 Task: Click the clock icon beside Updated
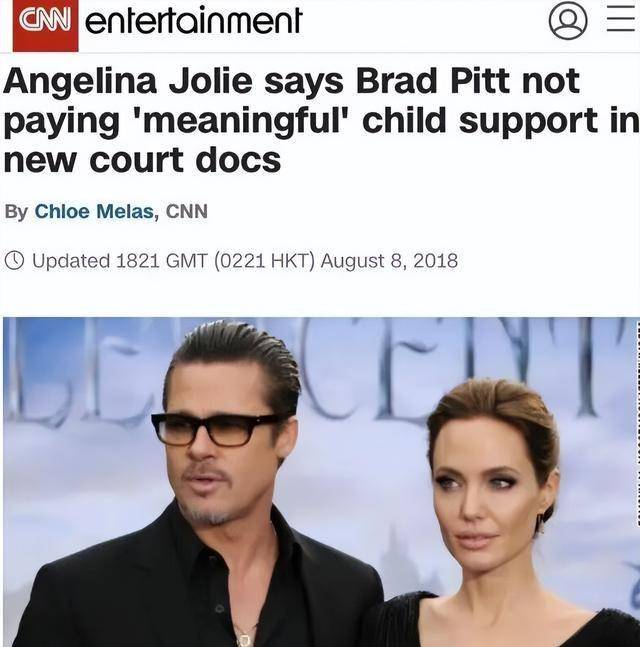pyautogui.click(x=14, y=260)
